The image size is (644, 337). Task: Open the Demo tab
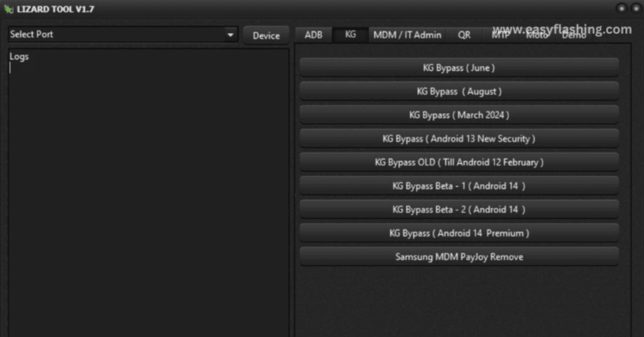click(x=574, y=35)
